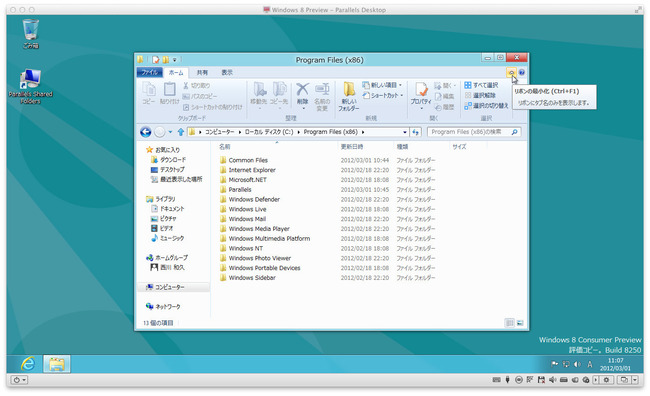The width and height of the screenshot is (650, 396).
Task: Click the Delete (削除) X icon
Action: pyautogui.click(x=302, y=89)
